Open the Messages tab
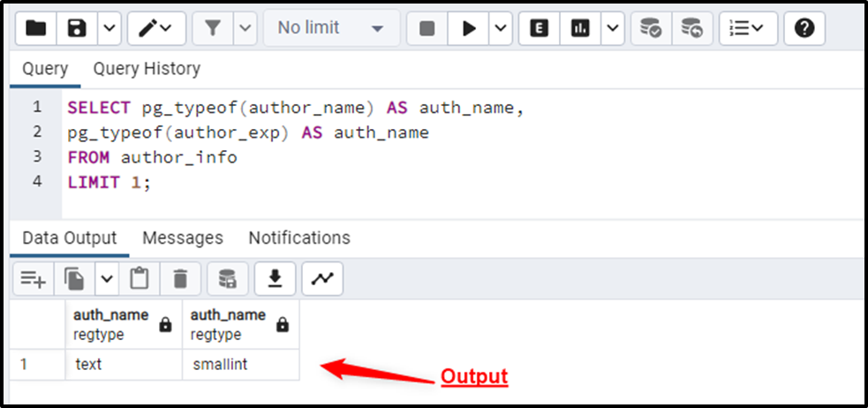This screenshot has height=408, width=868. click(x=183, y=238)
